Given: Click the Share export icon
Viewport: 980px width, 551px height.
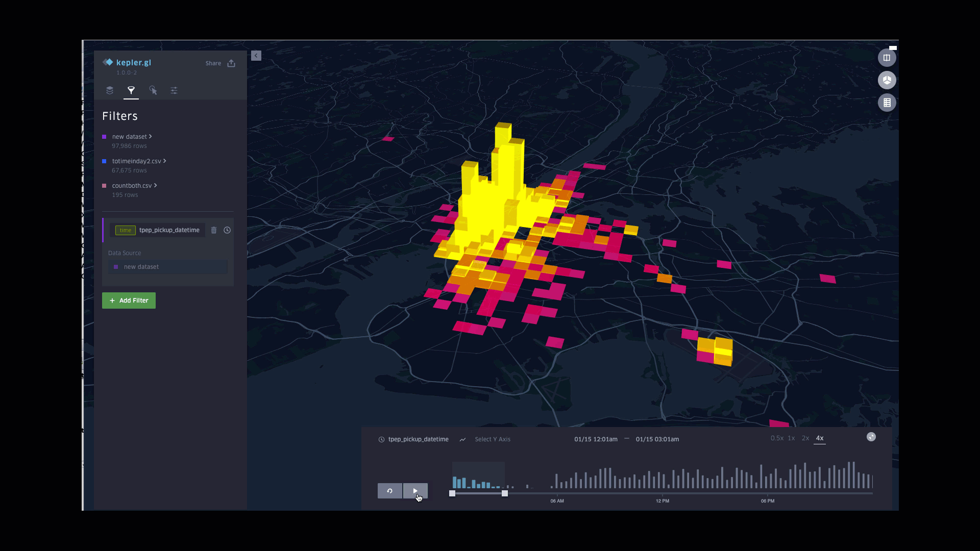Looking at the screenshot, I should point(231,63).
